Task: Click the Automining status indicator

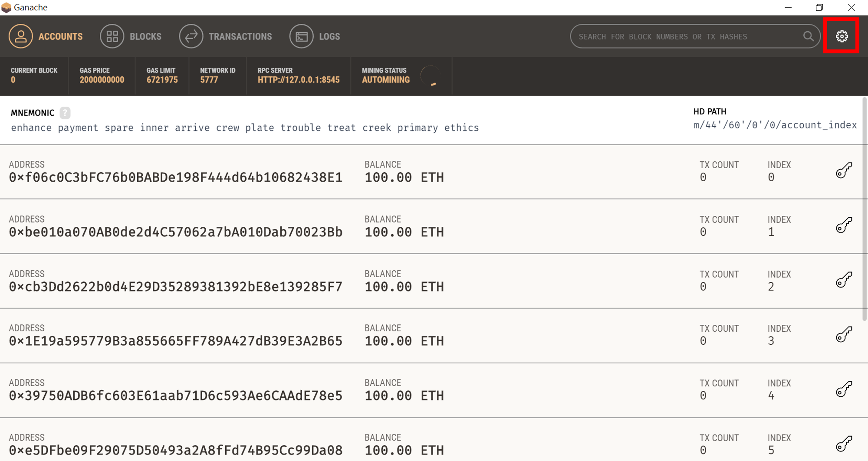Action: (x=386, y=80)
